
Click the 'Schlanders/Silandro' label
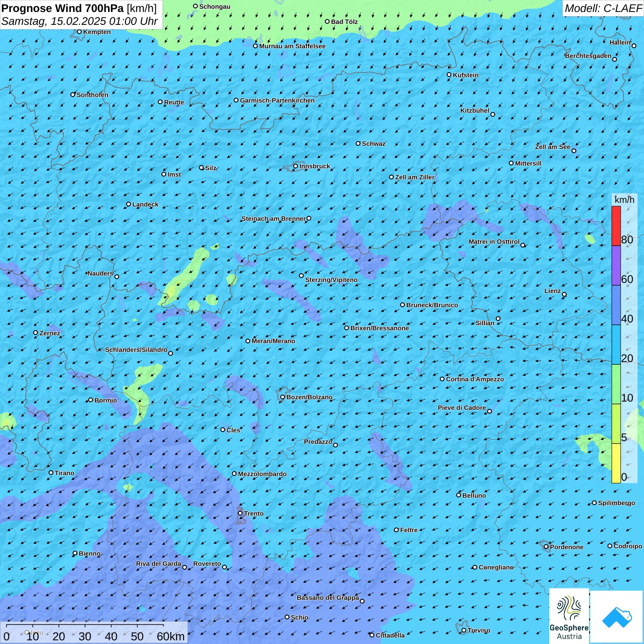(x=136, y=350)
